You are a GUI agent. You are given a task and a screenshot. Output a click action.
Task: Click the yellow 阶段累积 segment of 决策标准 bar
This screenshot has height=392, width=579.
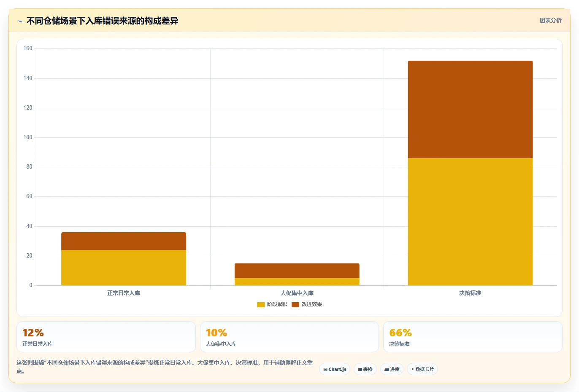pyautogui.click(x=470, y=222)
